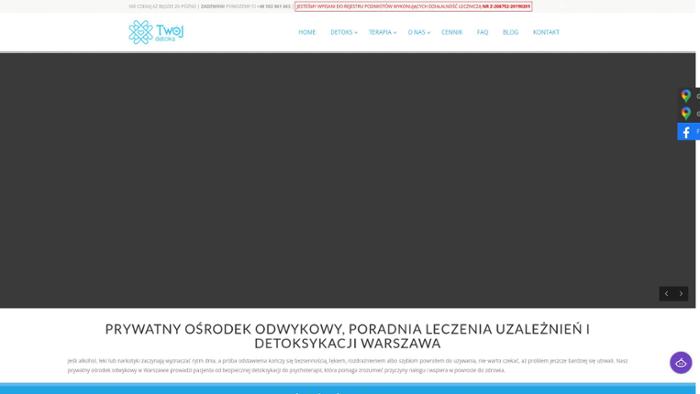The height and width of the screenshot is (394, 700).
Task: Open the HOME menu item
Action: coord(307,32)
